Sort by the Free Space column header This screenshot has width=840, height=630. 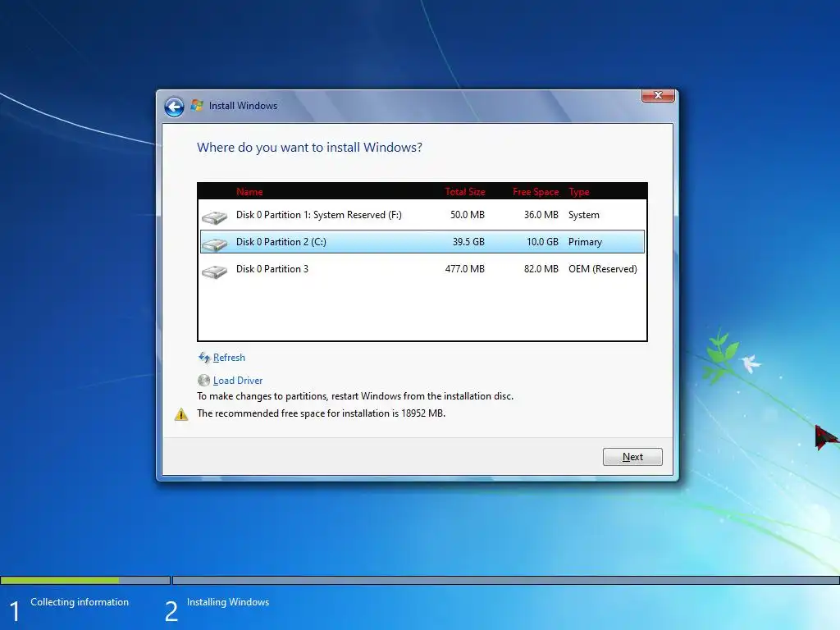point(535,192)
